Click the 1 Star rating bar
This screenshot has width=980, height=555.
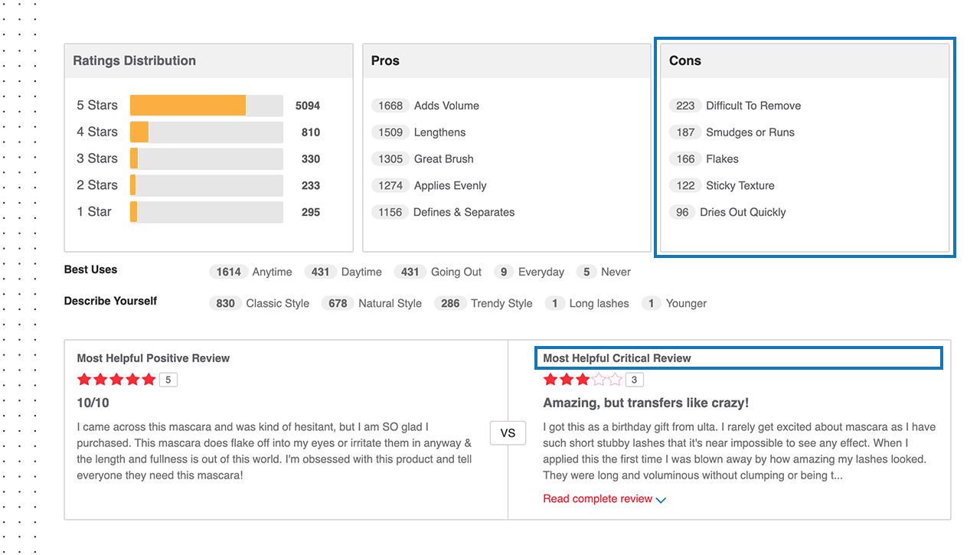click(207, 212)
